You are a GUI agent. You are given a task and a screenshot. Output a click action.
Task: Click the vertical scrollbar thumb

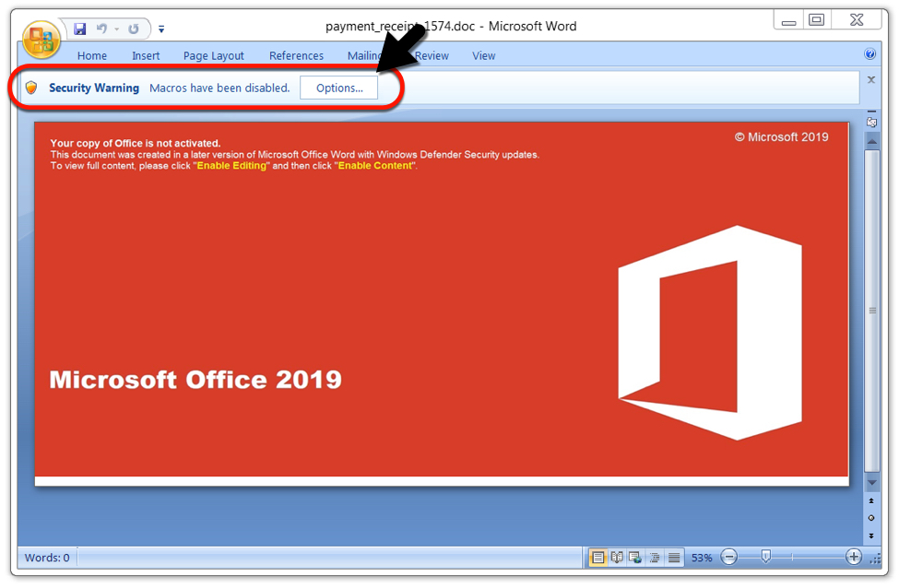pos(872,312)
